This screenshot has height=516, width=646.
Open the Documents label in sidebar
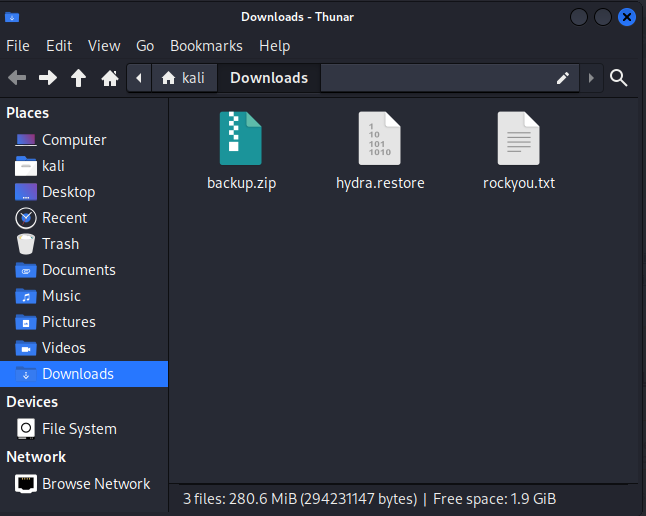(79, 270)
